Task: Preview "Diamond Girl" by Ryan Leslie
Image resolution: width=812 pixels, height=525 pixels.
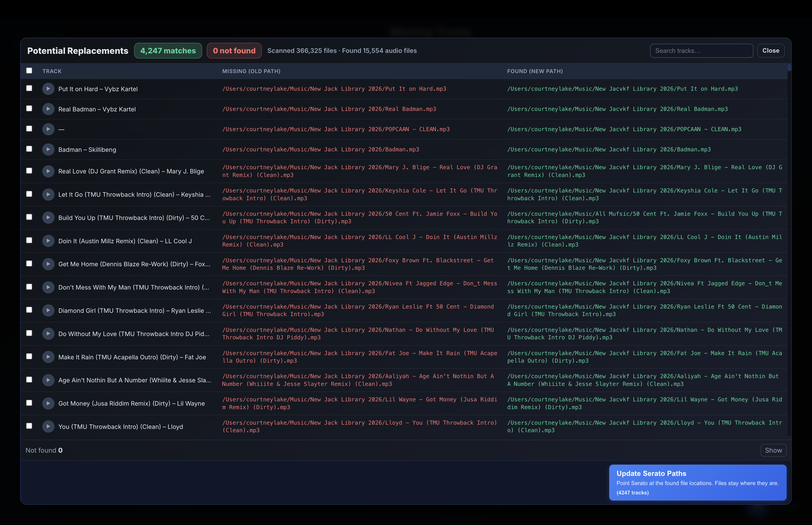Action: click(x=48, y=310)
